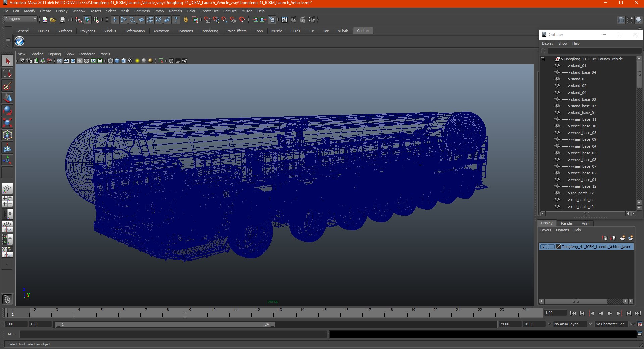Screen dimensions: 644x349
Task: Click the Make live magnet icon
Action: pos(242,20)
